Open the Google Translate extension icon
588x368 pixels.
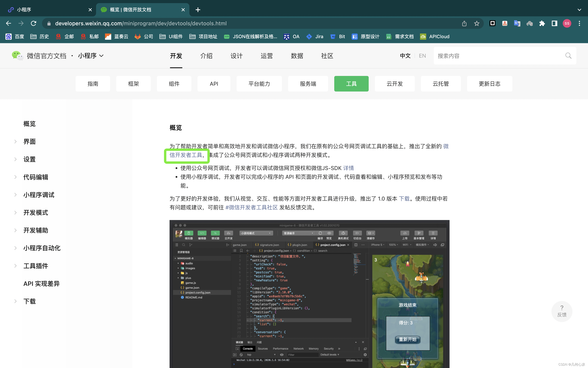pos(517,23)
